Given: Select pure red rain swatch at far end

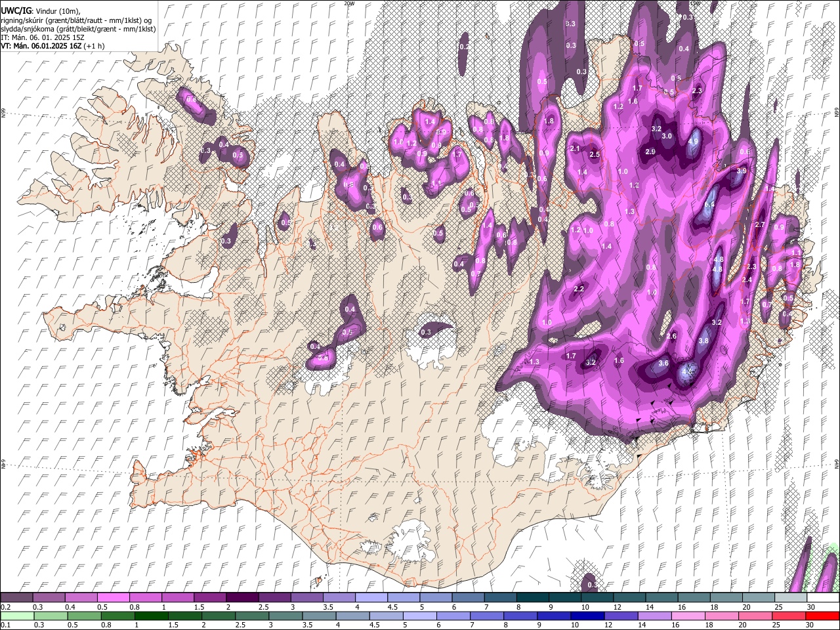Looking at the screenshot, I should [x=822, y=616].
